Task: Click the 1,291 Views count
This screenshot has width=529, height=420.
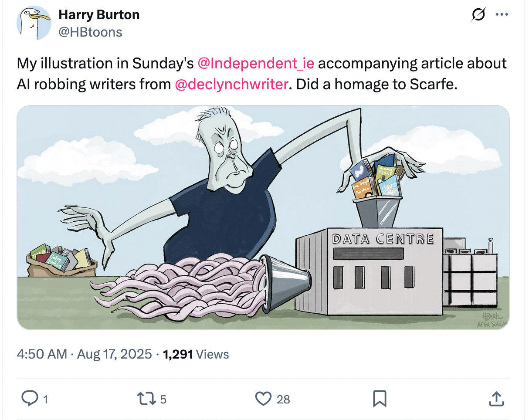Action: [196, 354]
